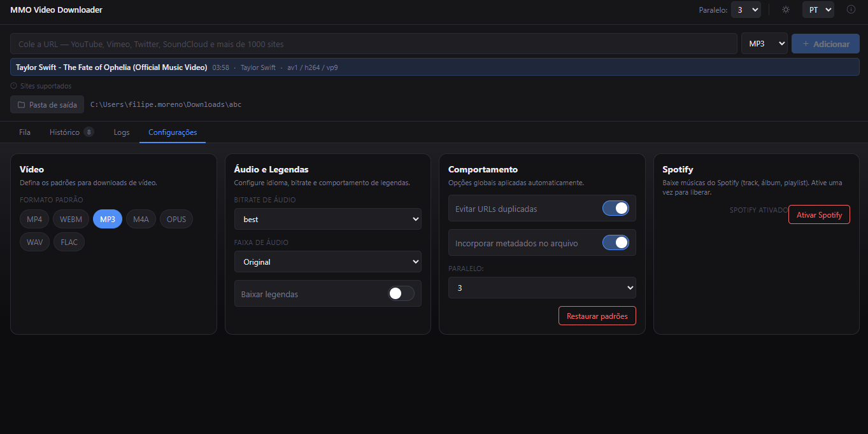The width and height of the screenshot is (868, 434).
Task: Select M4A as default format
Action: pyautogui.click(x=141, y=220)
